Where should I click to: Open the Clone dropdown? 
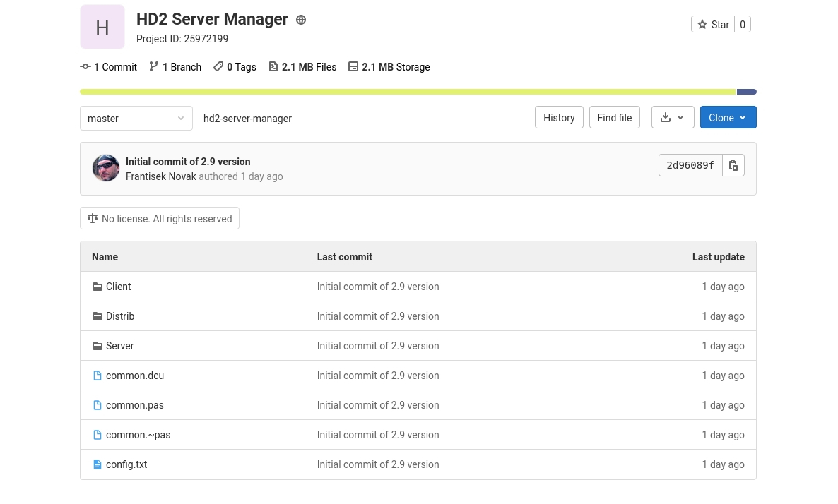pyautogui.click(x=728, y=118)
